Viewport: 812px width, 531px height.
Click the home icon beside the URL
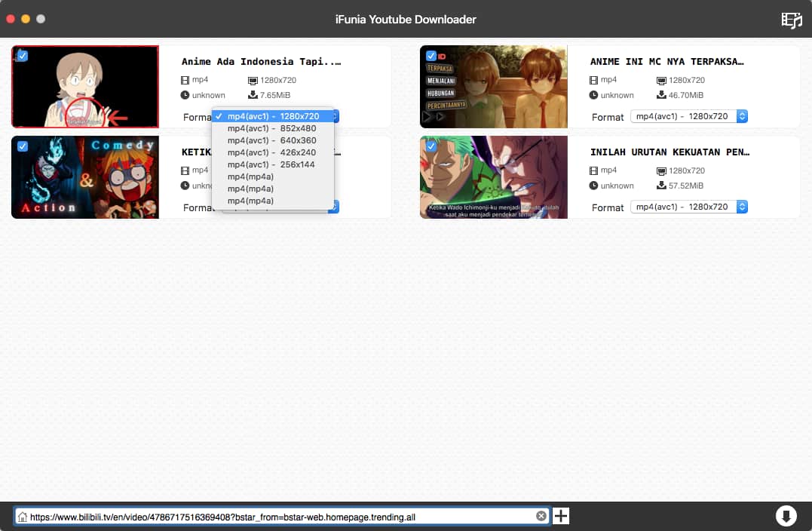[x=23, y=517]
